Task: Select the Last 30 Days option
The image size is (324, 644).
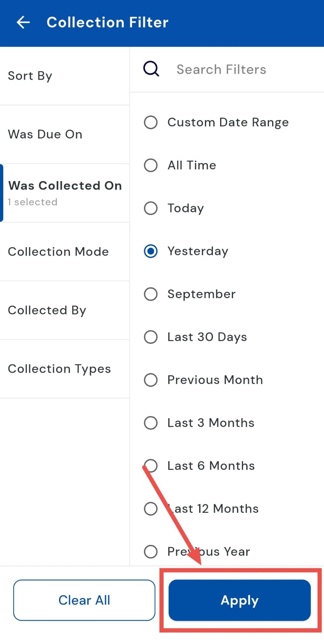Action: click(151, 337)
